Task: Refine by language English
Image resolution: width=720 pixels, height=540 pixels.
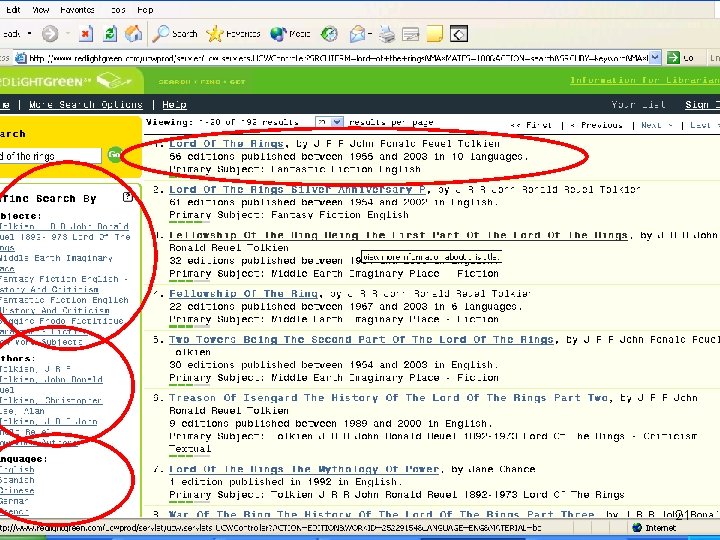Action: coord(17,469)
